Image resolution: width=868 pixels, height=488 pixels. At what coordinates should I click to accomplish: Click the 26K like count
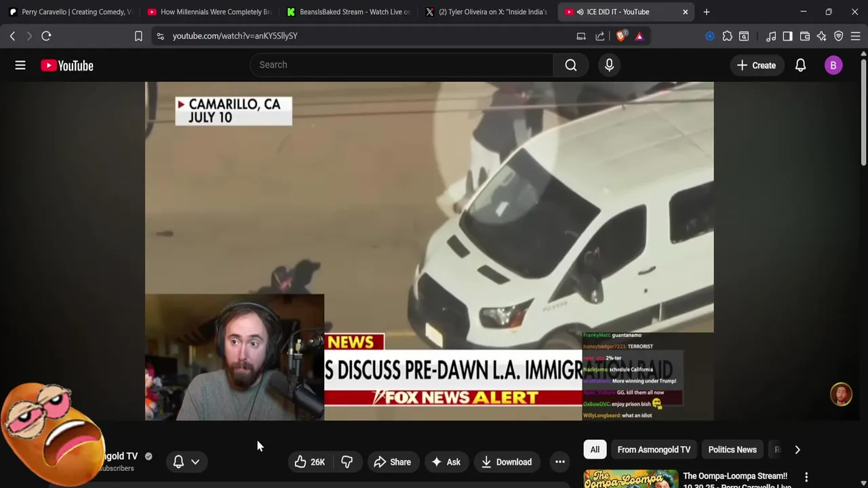[x=317, y=462]
